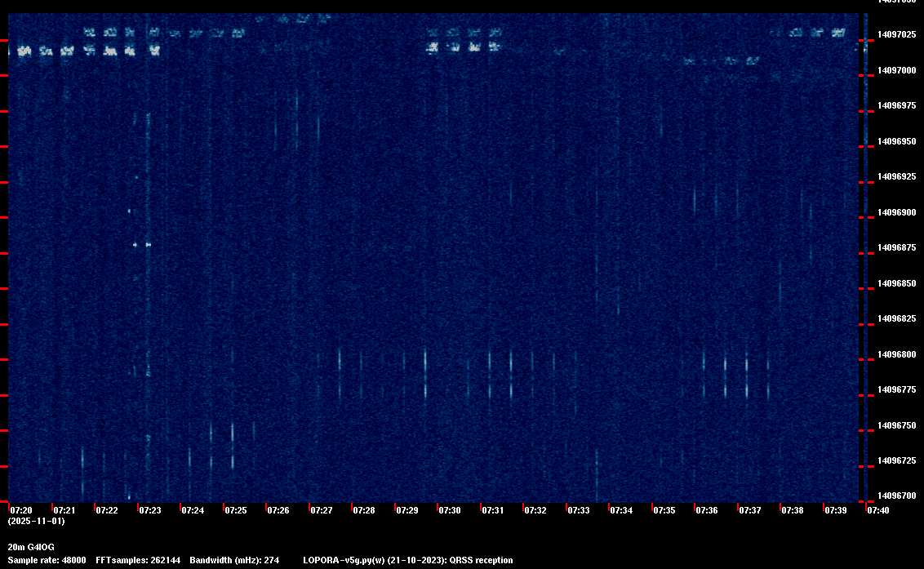Click the Bandwidth (mHz): 274 text
The height and width of the screenshot is (569, 924).
tap(234, 560)
